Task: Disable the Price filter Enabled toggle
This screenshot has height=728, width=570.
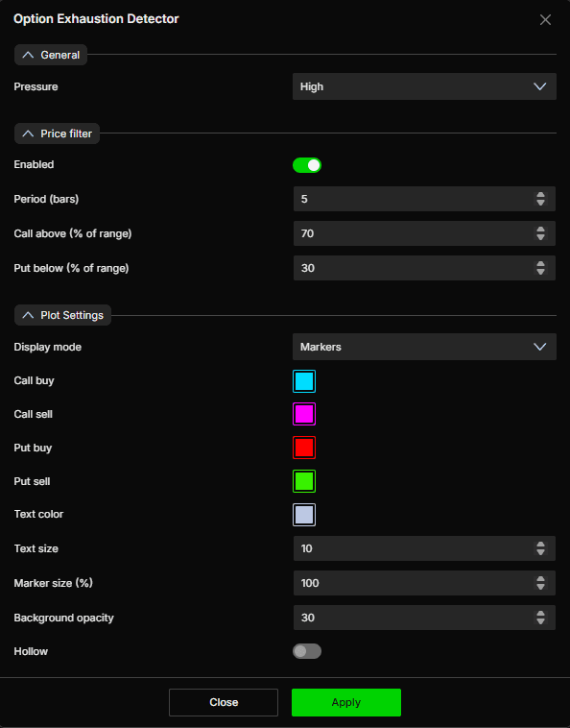Action: coord(307,165)
